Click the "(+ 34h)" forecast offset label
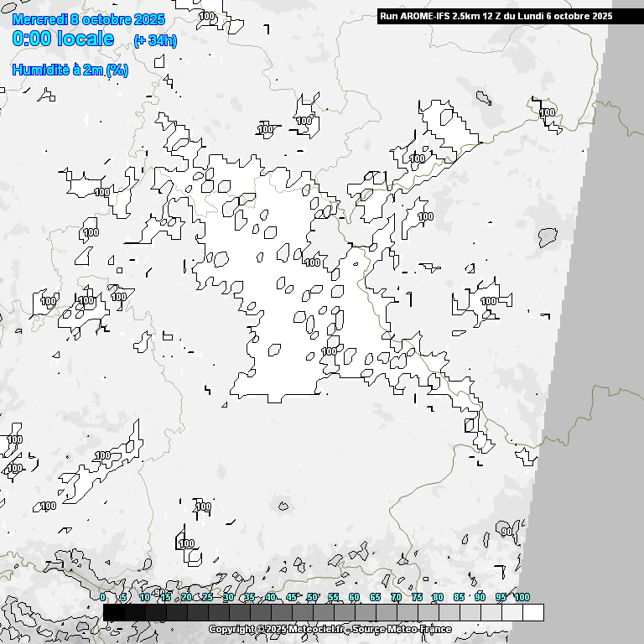The width and height of the screenshot is (644, 644). click(x=155, y=41)
